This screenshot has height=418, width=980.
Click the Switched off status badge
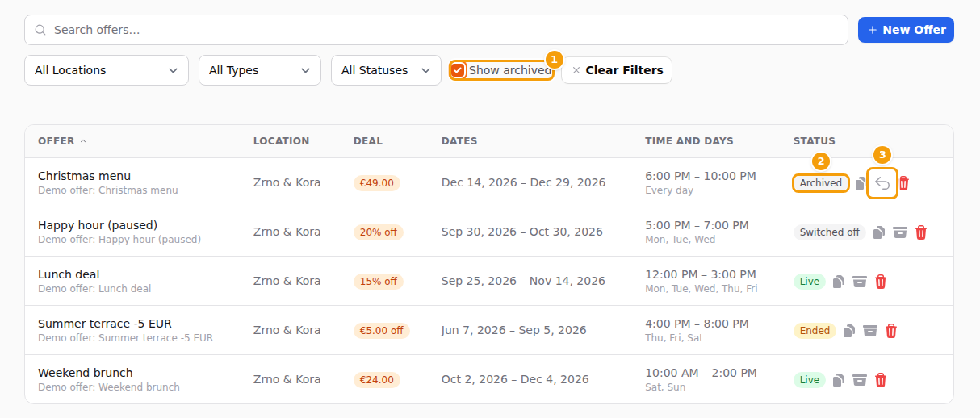(x=830, y=232)
